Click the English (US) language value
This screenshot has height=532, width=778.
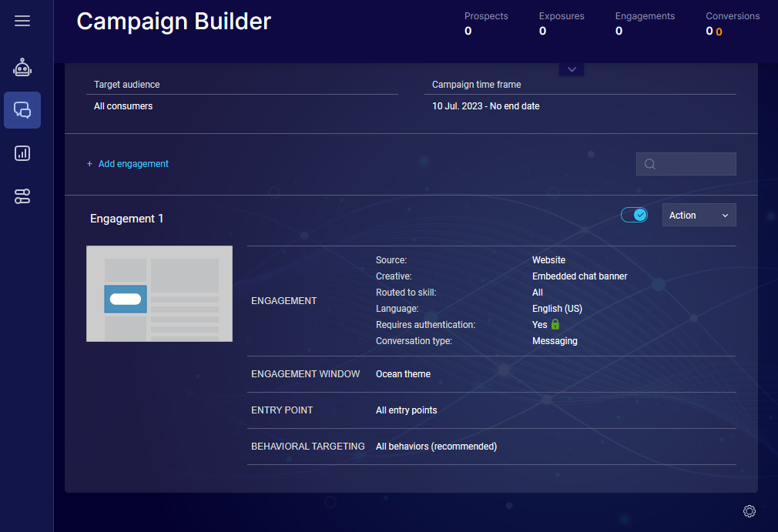(x=557, y=309)
